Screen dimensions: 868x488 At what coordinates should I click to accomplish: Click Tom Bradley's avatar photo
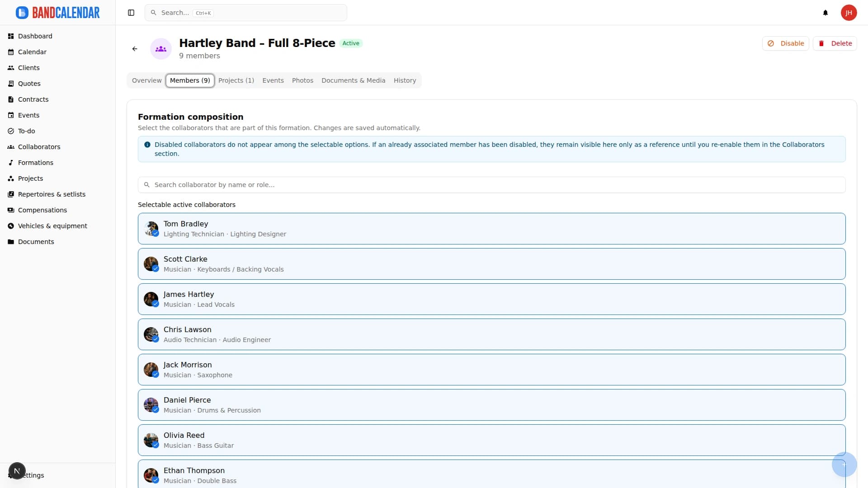click(151, 229)
